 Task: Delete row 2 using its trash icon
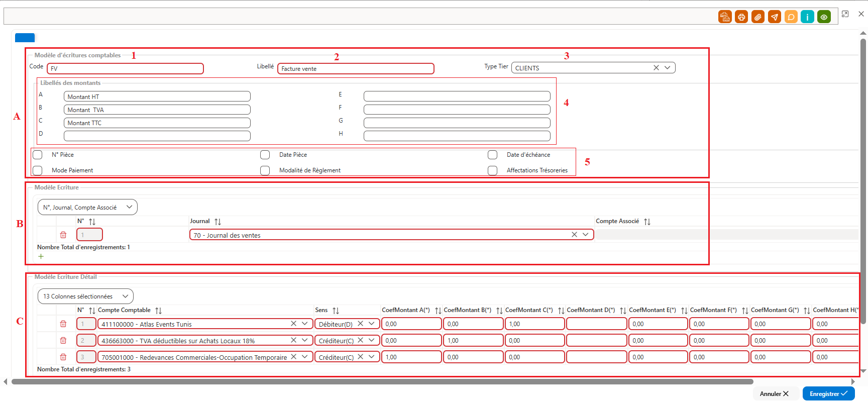pos(63,341)
